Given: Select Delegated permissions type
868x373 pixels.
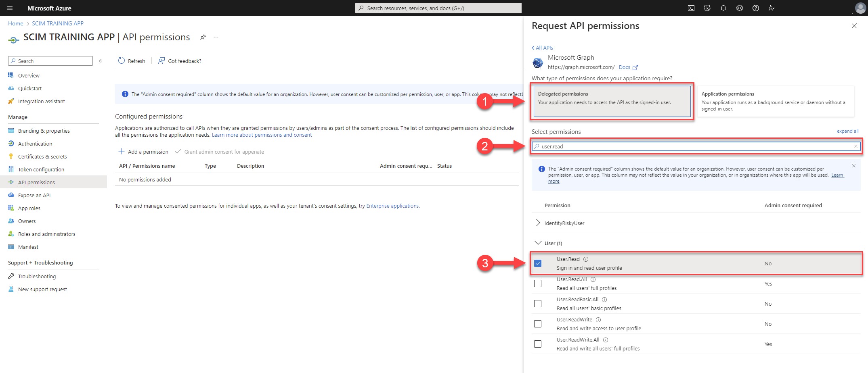Looking at the screenshot, I should pos(612,101).
